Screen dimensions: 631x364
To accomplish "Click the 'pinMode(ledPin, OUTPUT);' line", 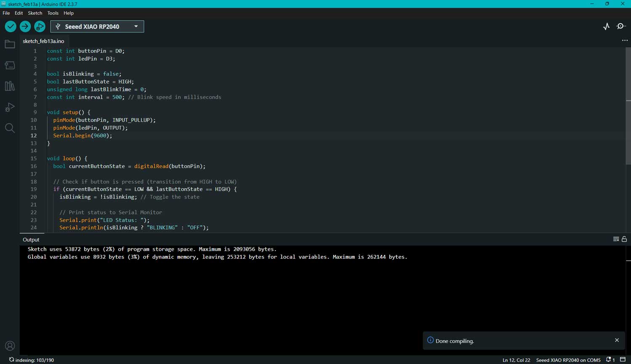I will coord(91,128).
